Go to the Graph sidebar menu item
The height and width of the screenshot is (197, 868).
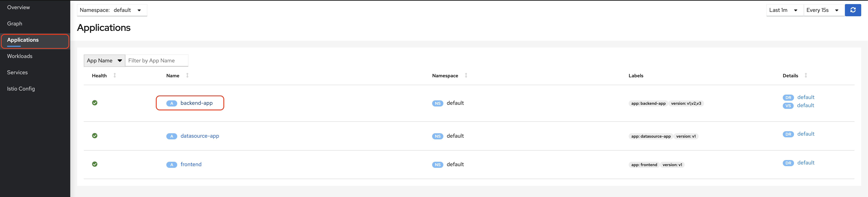pos(15,24)
